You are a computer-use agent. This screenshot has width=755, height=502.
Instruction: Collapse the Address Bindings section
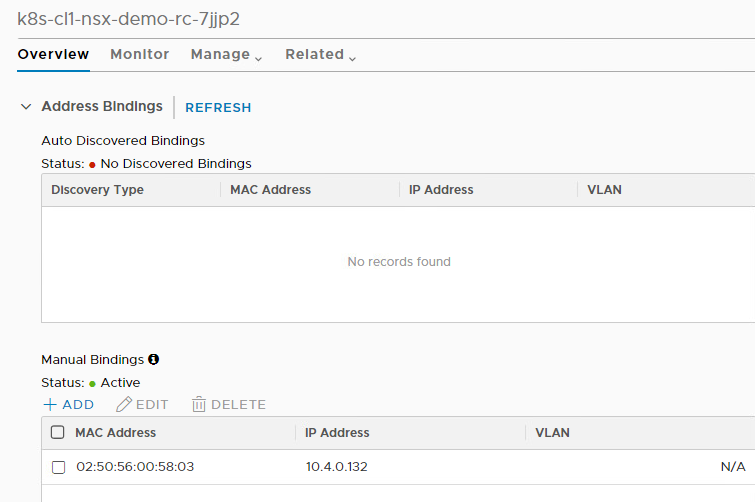coord(26,107)
